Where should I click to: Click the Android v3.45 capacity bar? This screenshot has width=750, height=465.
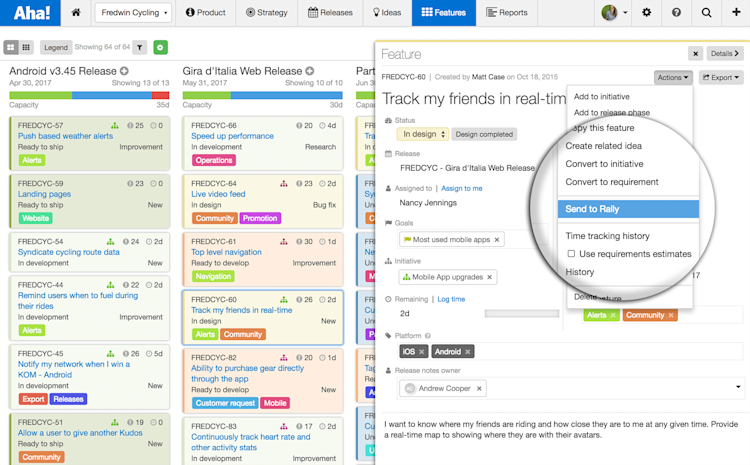click(x=89, y=95)
